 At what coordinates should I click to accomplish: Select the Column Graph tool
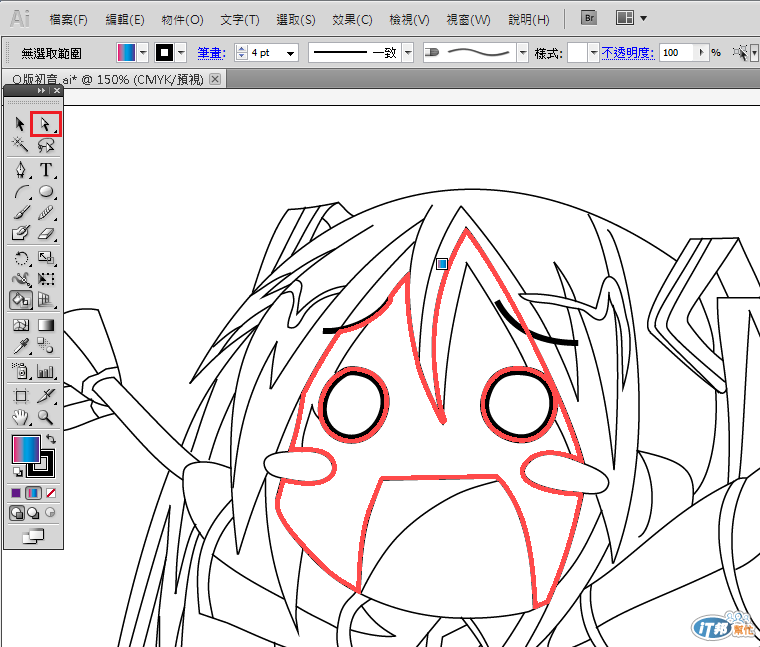46,371
